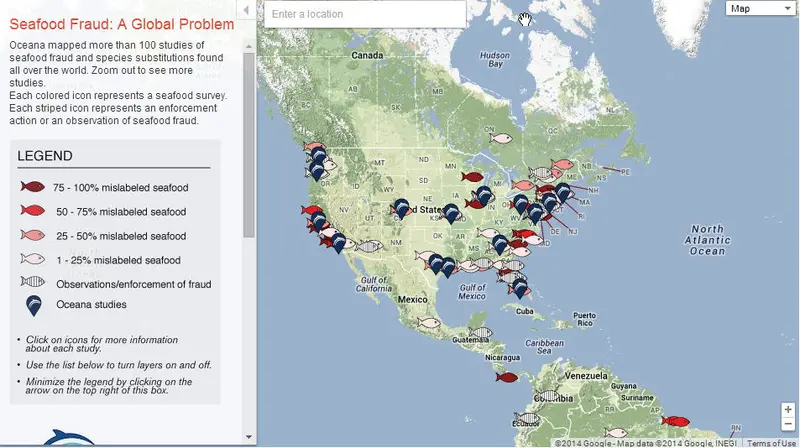Click the Enter a location search field
800x448 pixels.
[365, 14]
